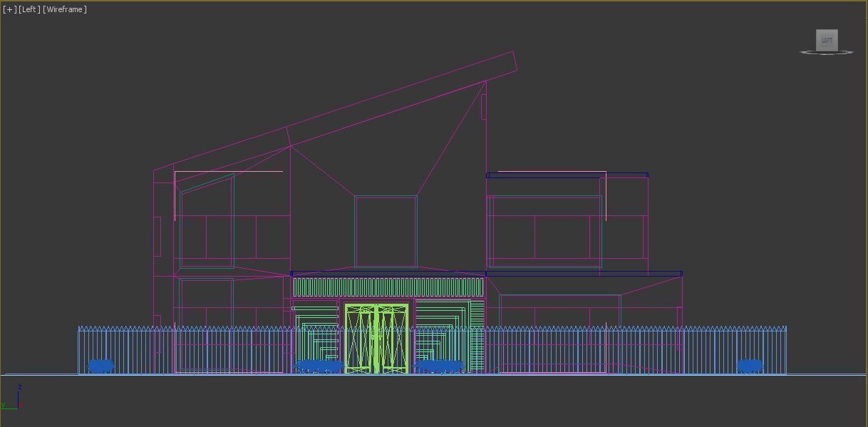Screen dimensions: 868x427
Task: Select the square window in the center wall
Action: click(386, 232)
